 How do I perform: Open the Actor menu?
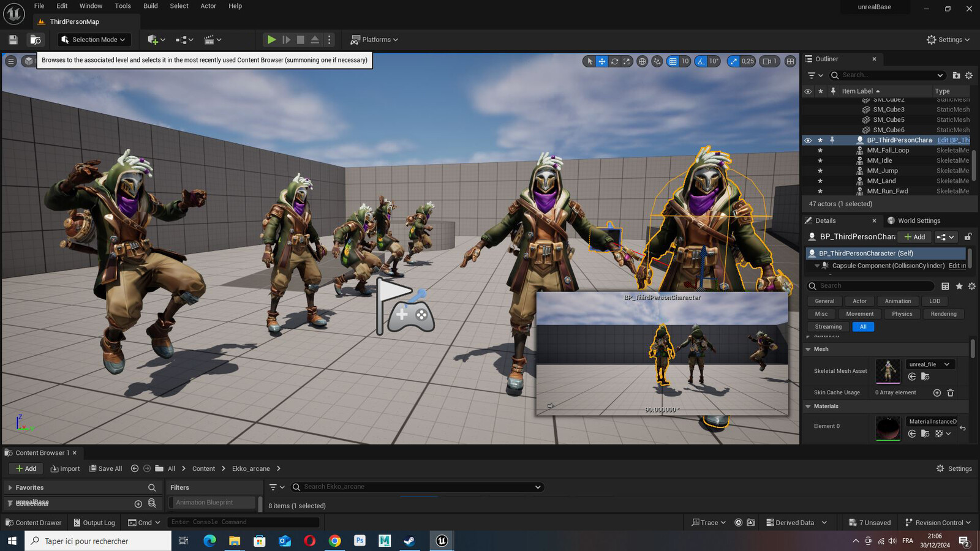click(208, 6)
